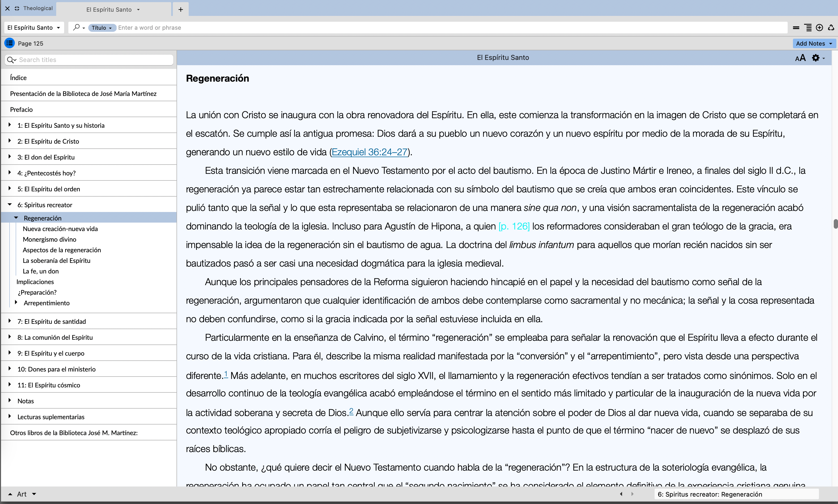Add a new tab with plus button
This screenshot has width=838, height=504.
coord(181,10)
